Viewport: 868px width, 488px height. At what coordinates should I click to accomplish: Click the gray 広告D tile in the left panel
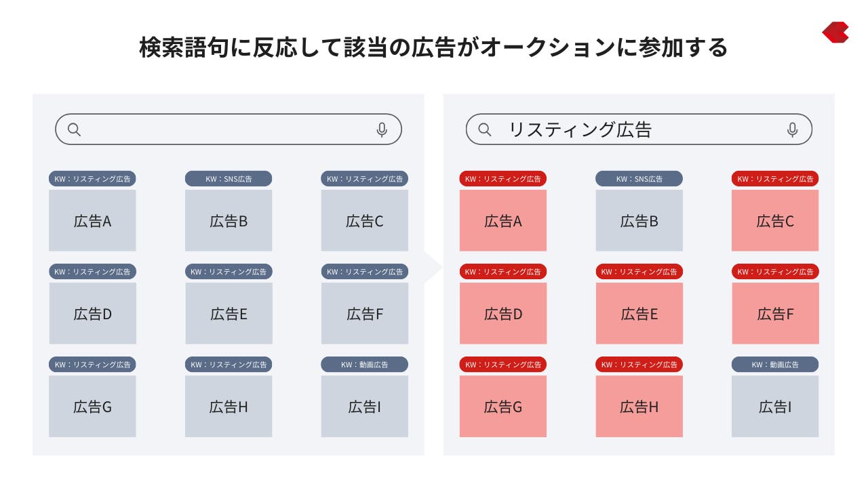point(93,313)
